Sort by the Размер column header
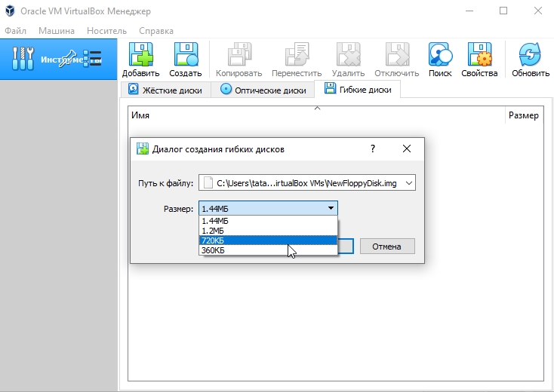554x392 pixels. (524, 115)
